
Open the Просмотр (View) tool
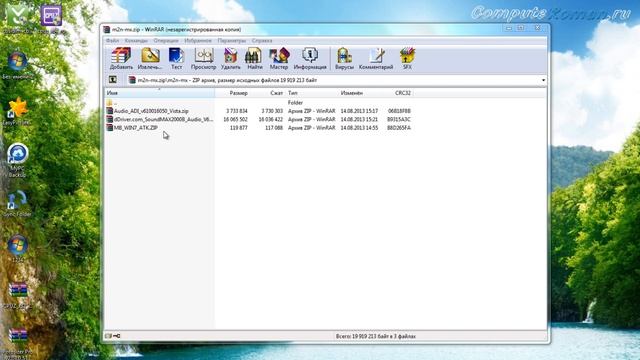[203, 58]
